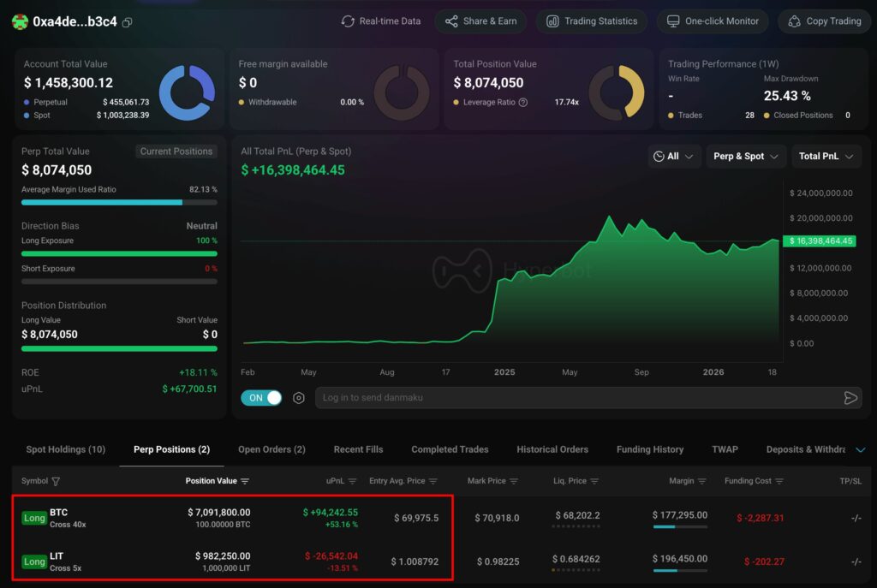Viewport: 877px width, 588px height.
Task: Send danmaku with the paper plane icon
Action: (x=850, y=398)
